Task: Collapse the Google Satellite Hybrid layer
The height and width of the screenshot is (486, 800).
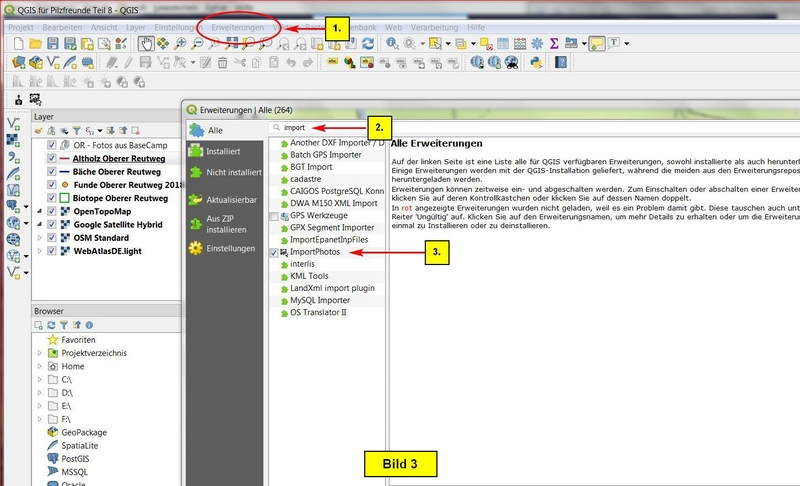Action: coord(39,225)
